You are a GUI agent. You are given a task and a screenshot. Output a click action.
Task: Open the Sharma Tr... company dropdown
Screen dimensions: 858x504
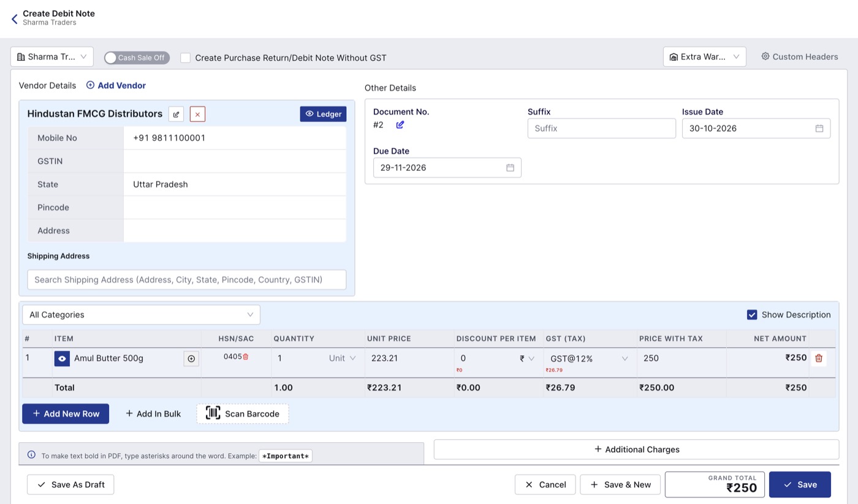52,57
